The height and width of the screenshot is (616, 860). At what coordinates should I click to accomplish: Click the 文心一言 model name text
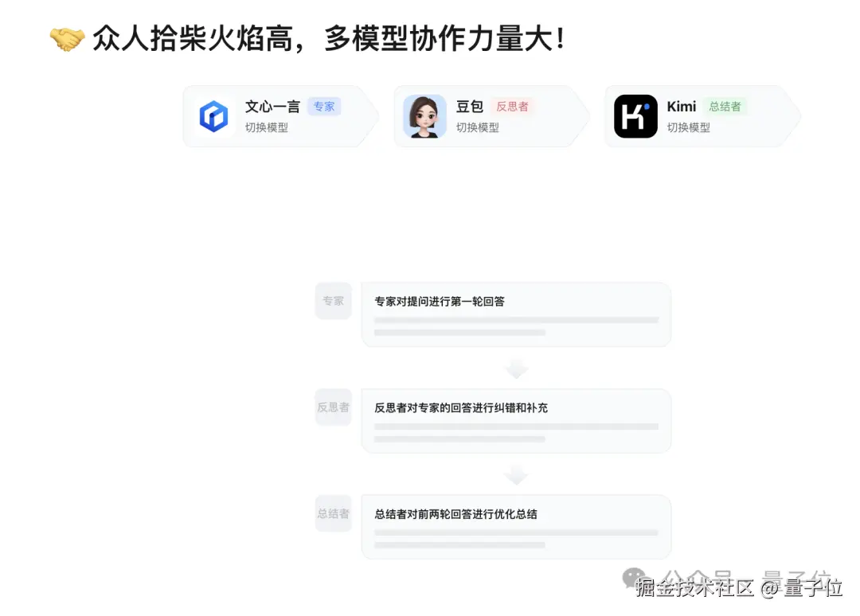[272, 107]
